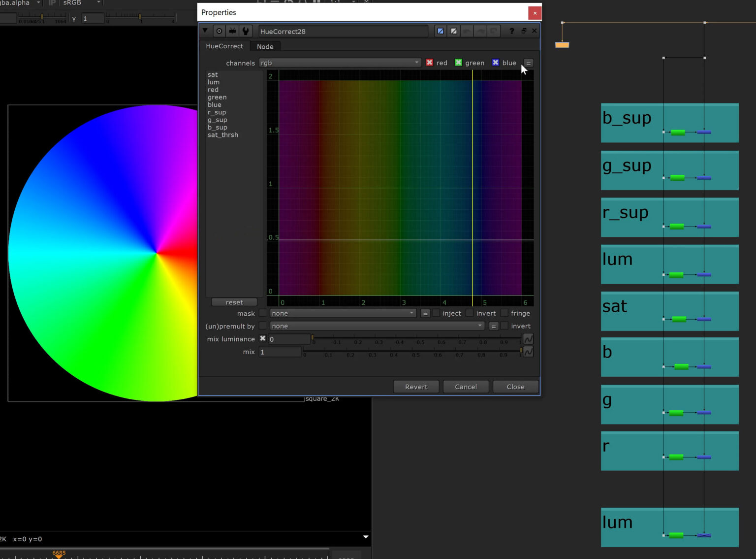Click the mix slider handle

pos(521,351)
